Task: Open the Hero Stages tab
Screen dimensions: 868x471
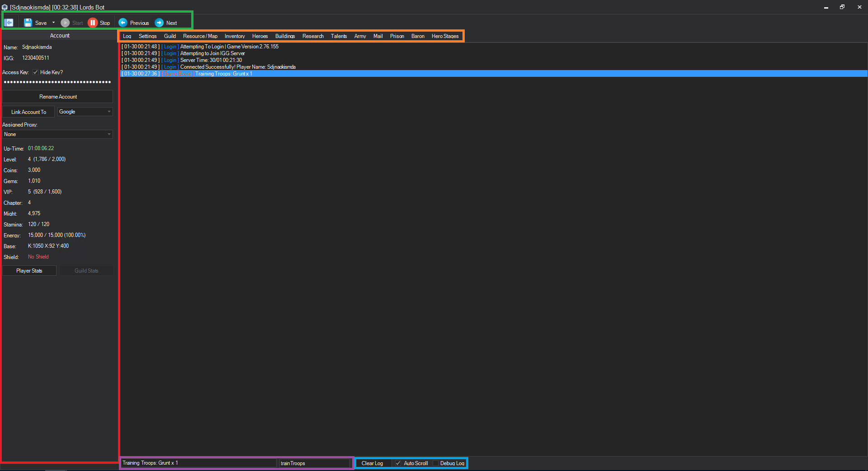Action: click(445, 36)
